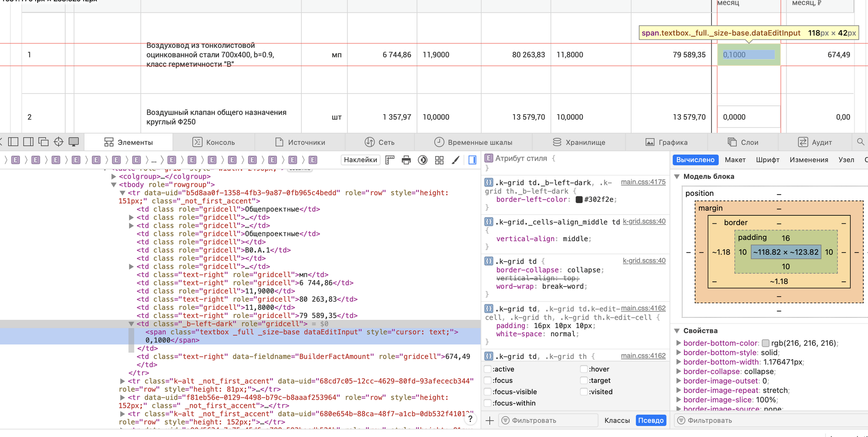
Task: Open the inspector search magnifier icon
Action: 860,142
